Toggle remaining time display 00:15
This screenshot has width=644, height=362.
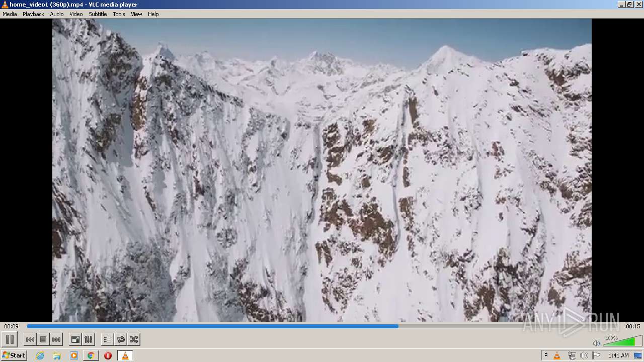coord(633,326)
